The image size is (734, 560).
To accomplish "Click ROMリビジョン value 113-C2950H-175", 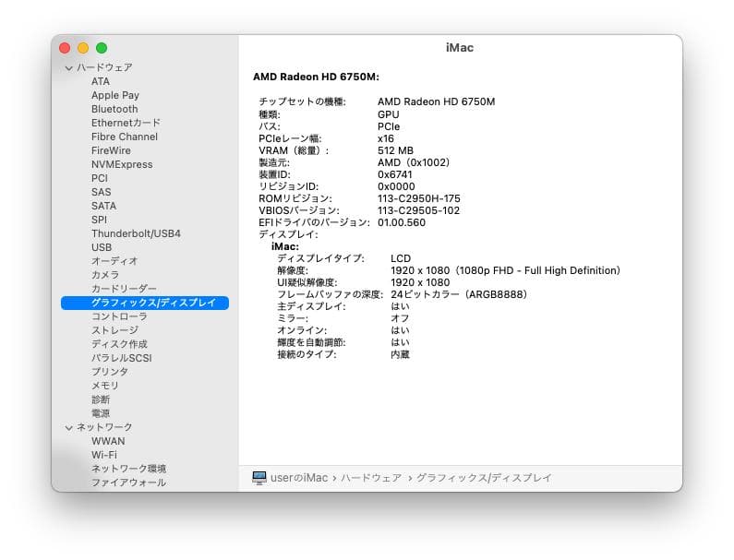I will 419,198.
